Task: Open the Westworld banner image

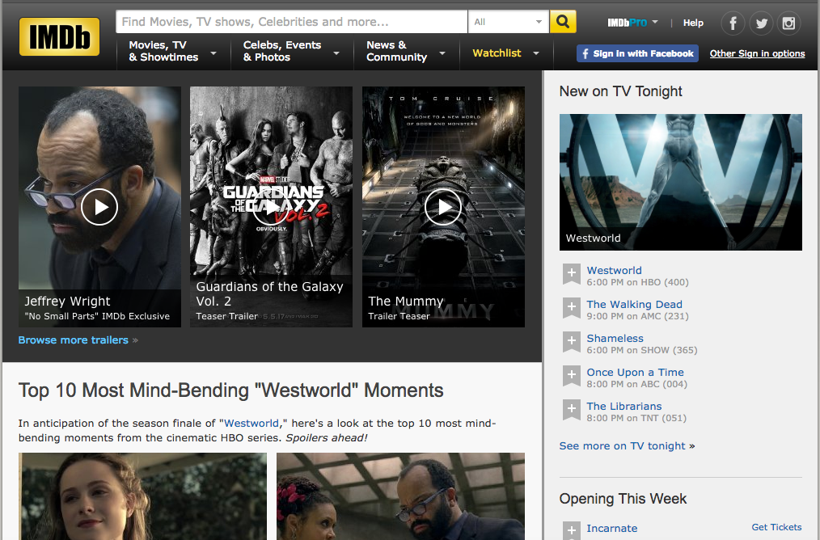Action: (680, 182)
